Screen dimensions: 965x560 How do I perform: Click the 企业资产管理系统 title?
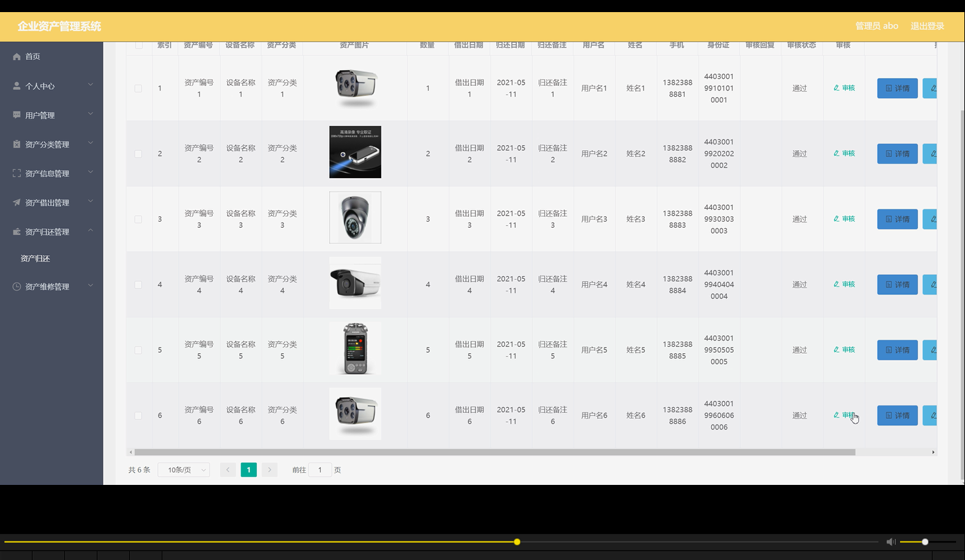[x=59, y=26]
